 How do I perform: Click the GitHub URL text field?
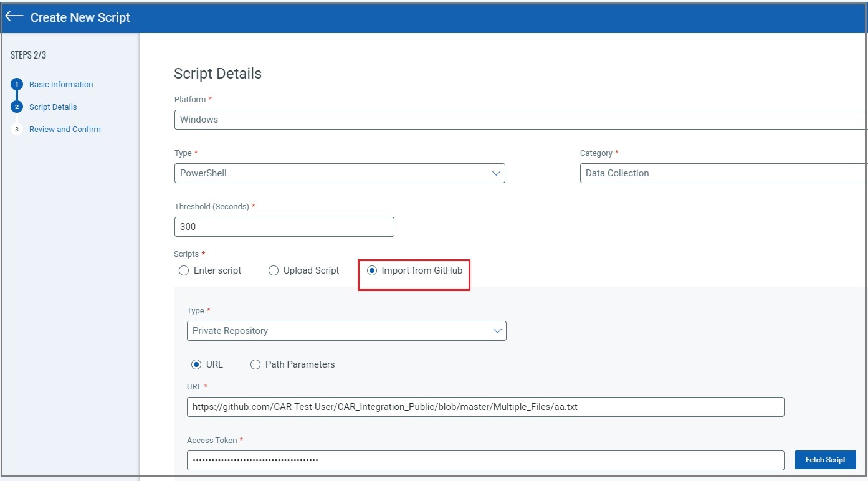[485, 407]
